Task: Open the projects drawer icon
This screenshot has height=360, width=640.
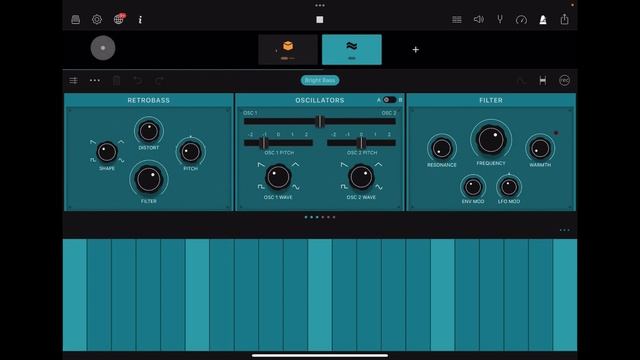Action: pos(76,20)
